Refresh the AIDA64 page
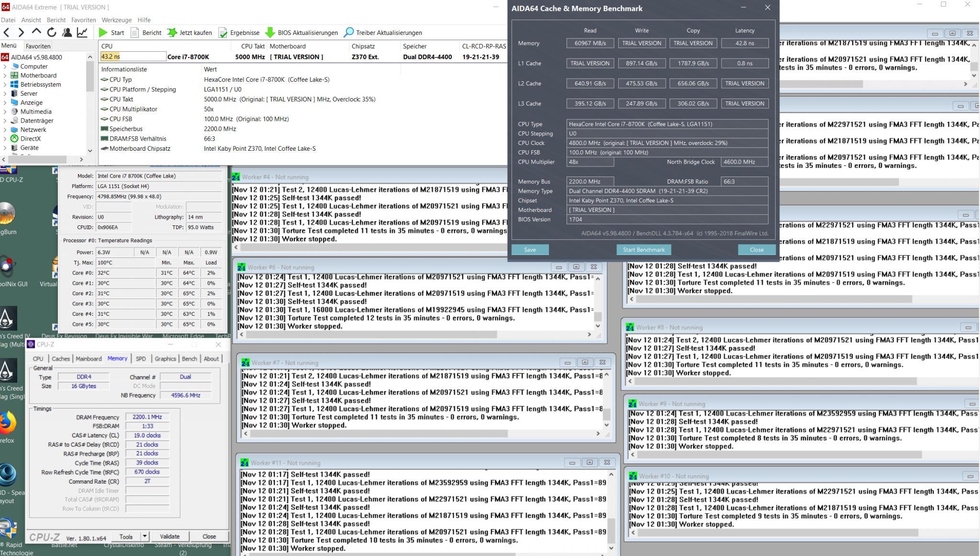 point(52,33)
